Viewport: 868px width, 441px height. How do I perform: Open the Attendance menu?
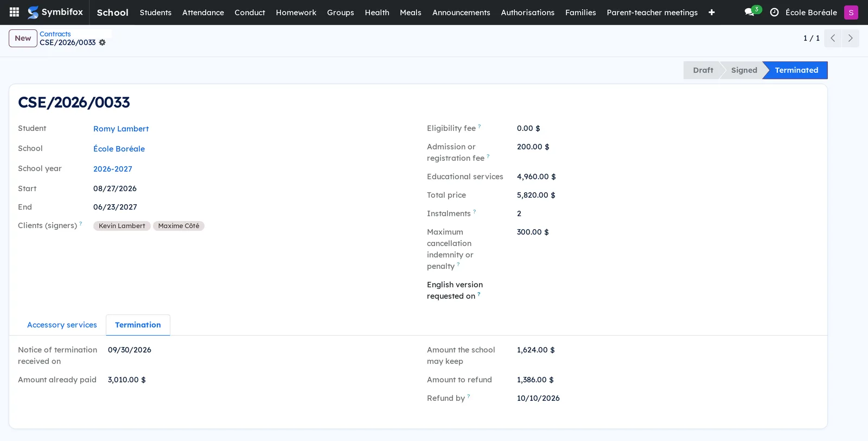203,12
